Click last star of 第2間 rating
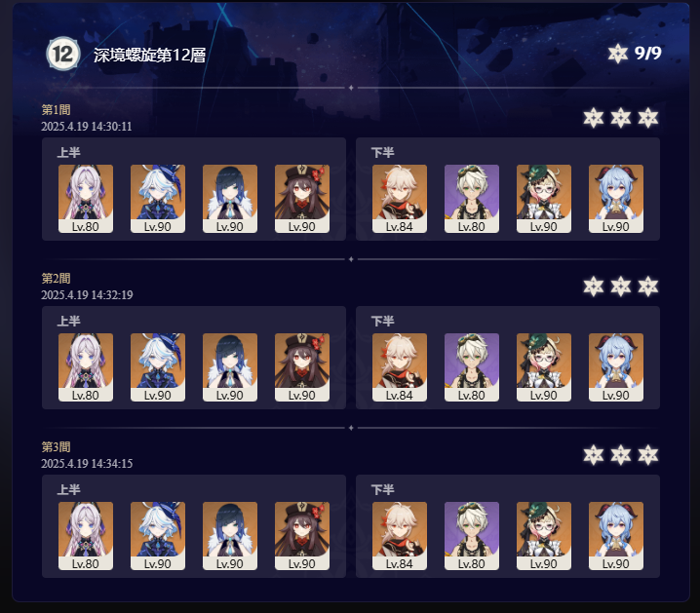 [648, 287]
